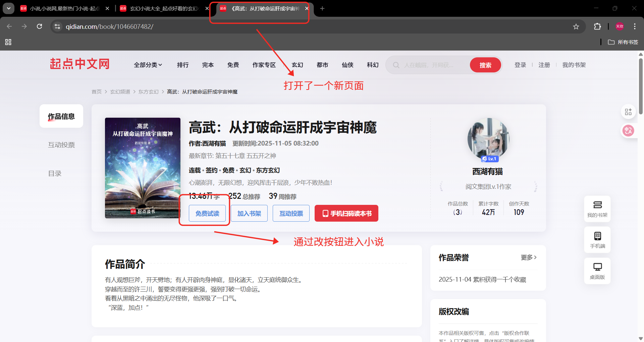This screenshot has width=644, height=342.
Task: Click the 互动投票 button beside 加入书架
Action: (x=291, y=213)
